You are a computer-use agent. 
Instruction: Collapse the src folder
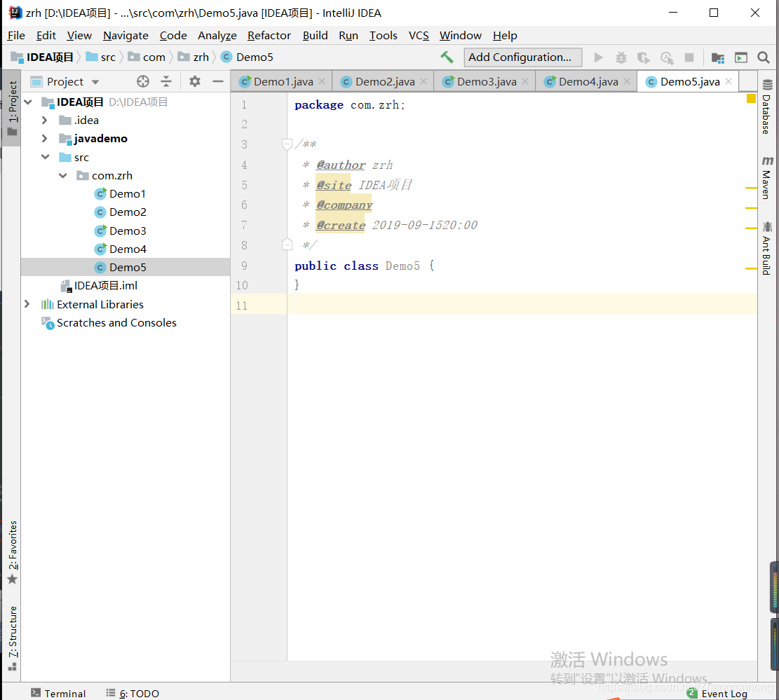point(45,158)
